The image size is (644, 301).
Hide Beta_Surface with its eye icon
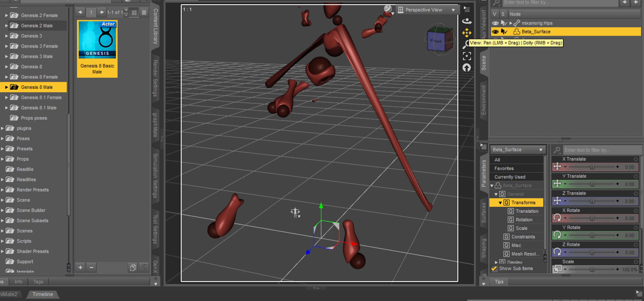(x=495, y=32)
